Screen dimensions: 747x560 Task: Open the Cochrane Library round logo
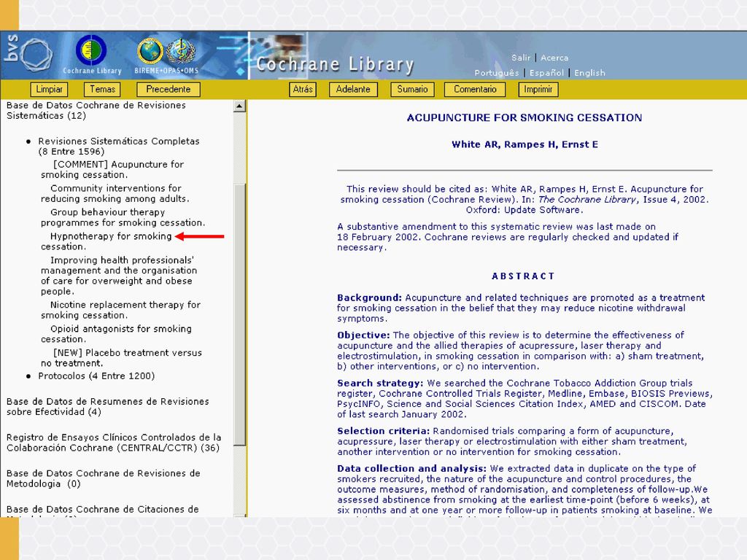coord(91,50)
